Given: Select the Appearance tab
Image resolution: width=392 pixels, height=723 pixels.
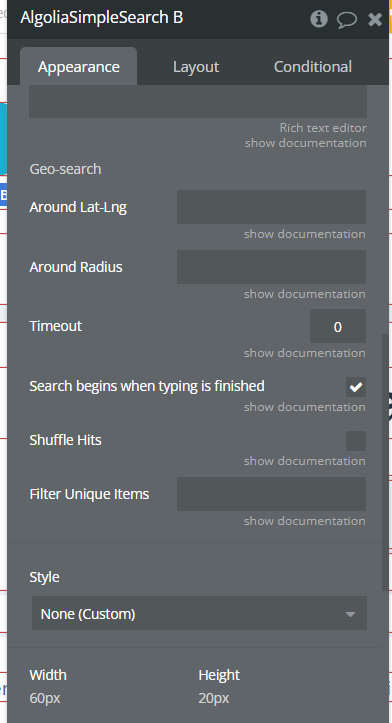Looking at the screenshot, I should pos(78,66).
